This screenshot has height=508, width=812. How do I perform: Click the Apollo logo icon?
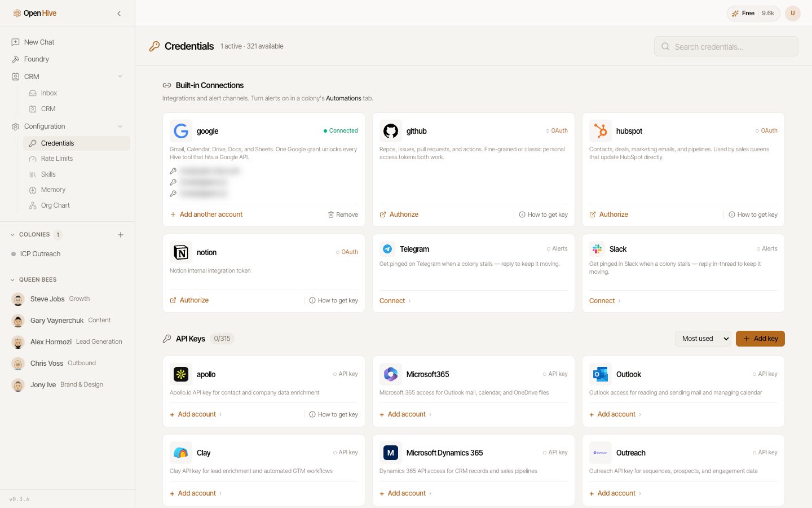(x=181, y=374)
